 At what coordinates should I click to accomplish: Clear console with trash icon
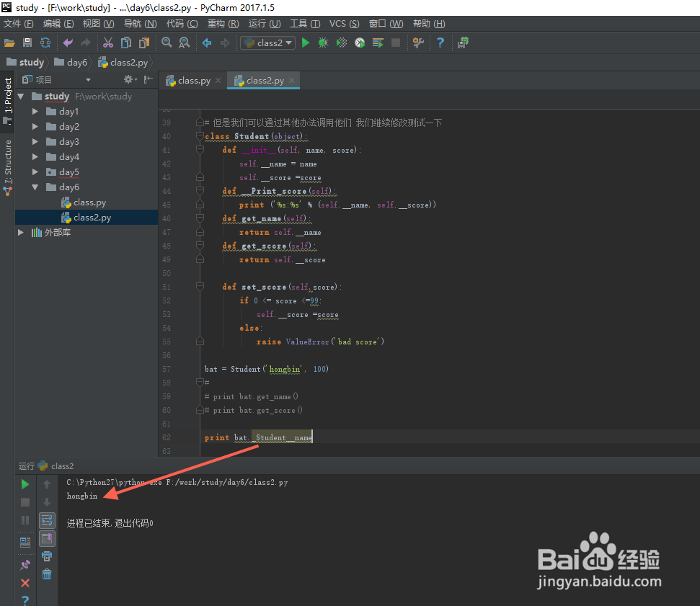[x=47, y=574]
